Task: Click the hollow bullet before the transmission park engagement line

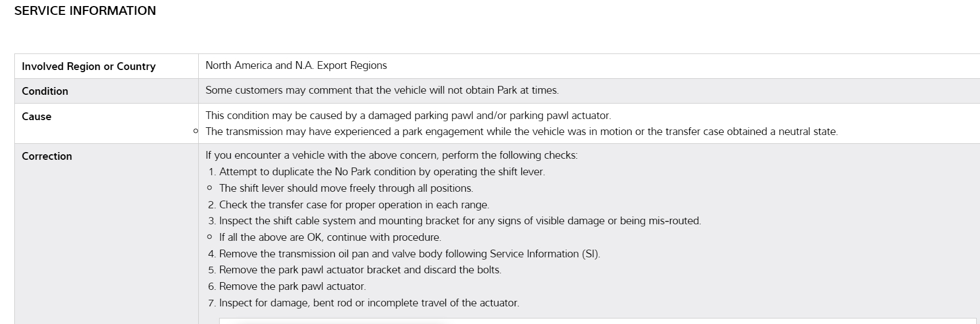Action: 195,131
